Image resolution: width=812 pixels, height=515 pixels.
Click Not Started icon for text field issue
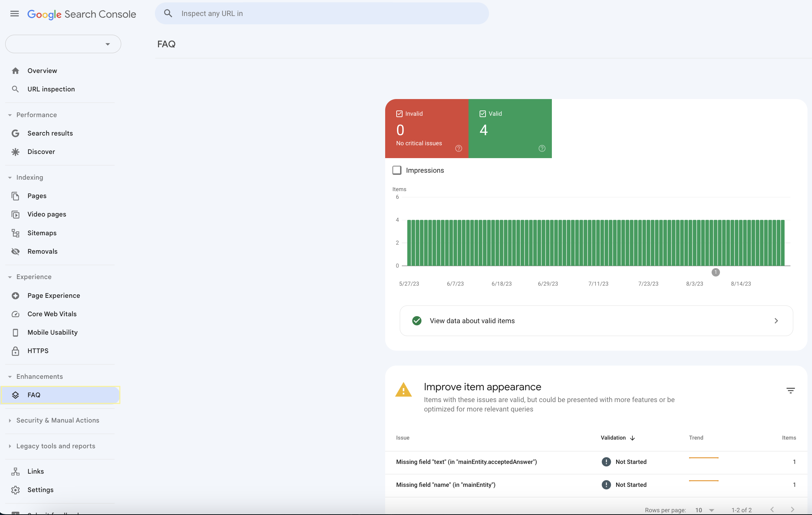click(x=606, y=462)
